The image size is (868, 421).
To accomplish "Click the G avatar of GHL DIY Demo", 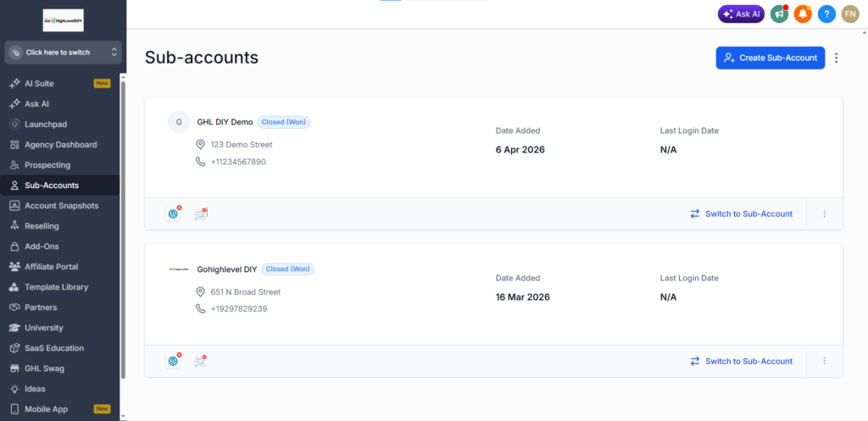I will pos(178,122).
